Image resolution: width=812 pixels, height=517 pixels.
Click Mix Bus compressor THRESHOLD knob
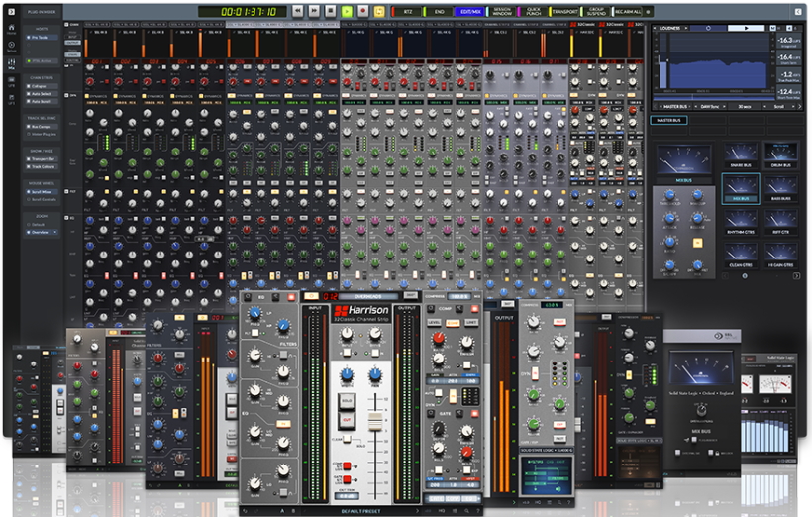[x=669, y=195]
